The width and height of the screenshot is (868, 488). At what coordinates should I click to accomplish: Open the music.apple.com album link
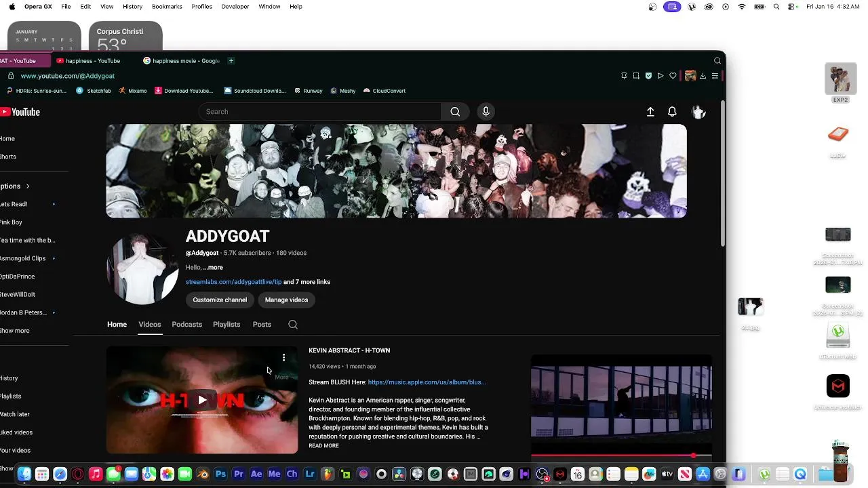point(427,382)
